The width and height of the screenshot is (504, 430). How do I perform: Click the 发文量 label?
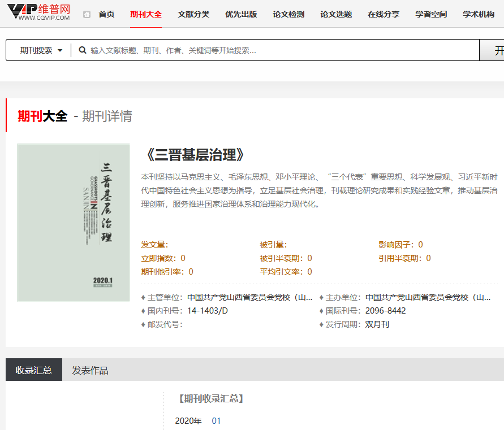tap(154, 245)
